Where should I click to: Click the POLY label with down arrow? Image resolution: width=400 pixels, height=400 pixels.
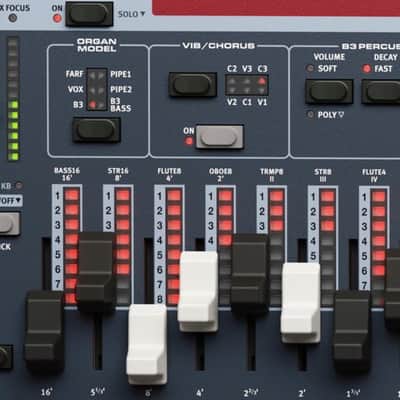331,115
